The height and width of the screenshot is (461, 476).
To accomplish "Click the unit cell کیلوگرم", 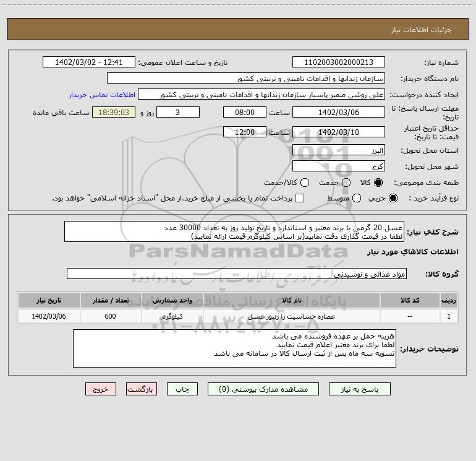I will 172,316.
